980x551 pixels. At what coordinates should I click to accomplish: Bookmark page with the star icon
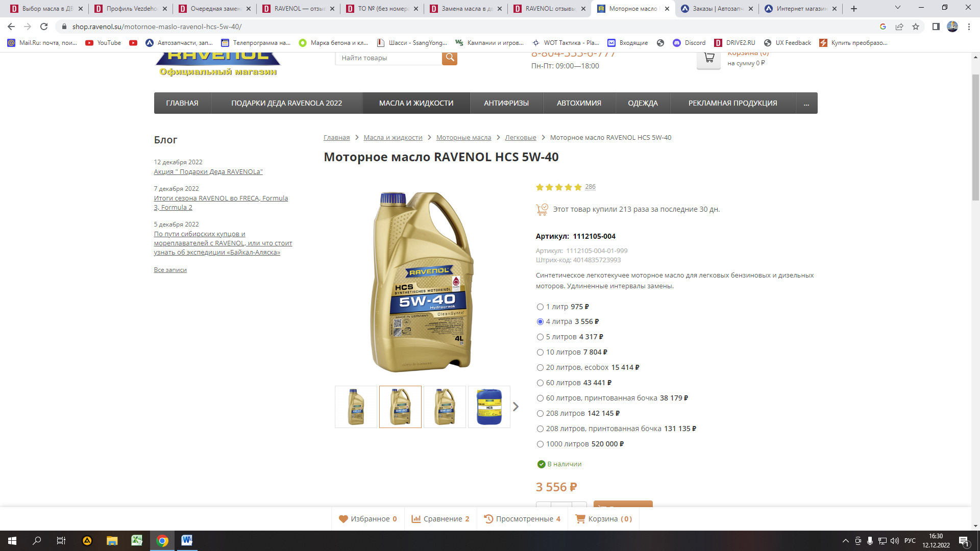click(x=916, y=27)
